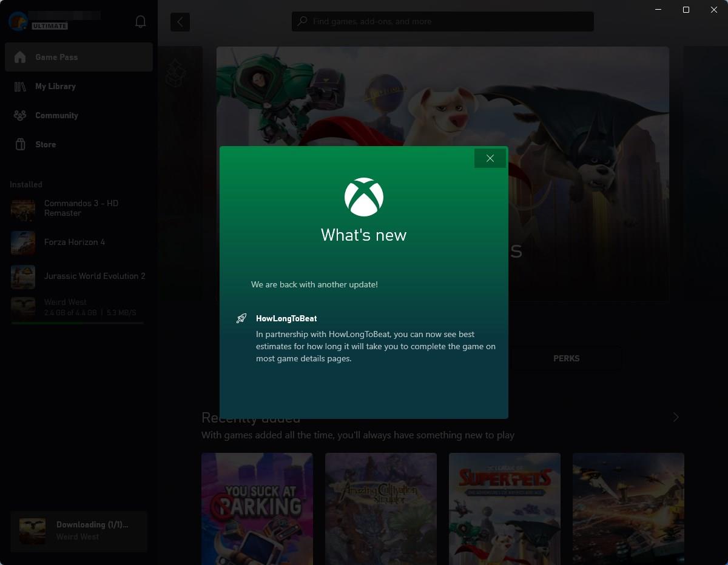Click the dice icon left of banner

click(x=175, y=73)
